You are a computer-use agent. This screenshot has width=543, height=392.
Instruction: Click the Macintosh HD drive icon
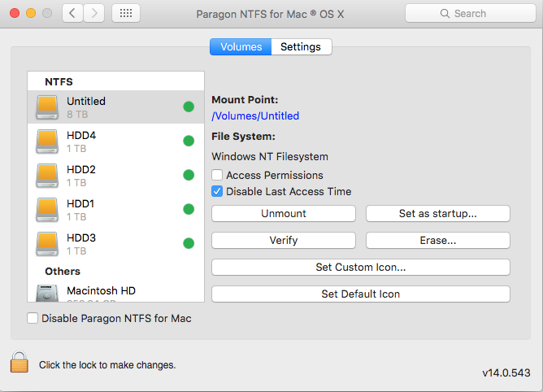click(47, 294)
